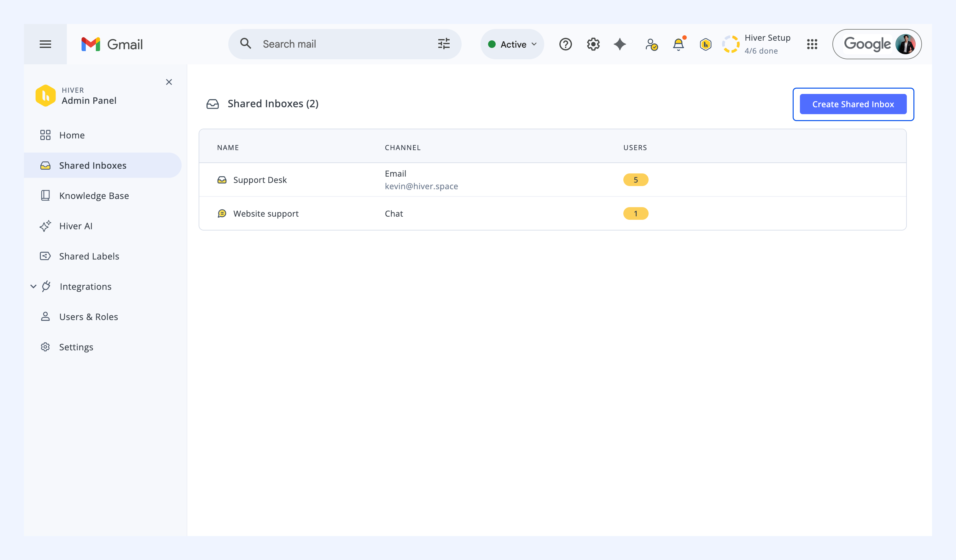Open the Active status dropdown
Screen dimensions: 956x560
coord(512,44)
